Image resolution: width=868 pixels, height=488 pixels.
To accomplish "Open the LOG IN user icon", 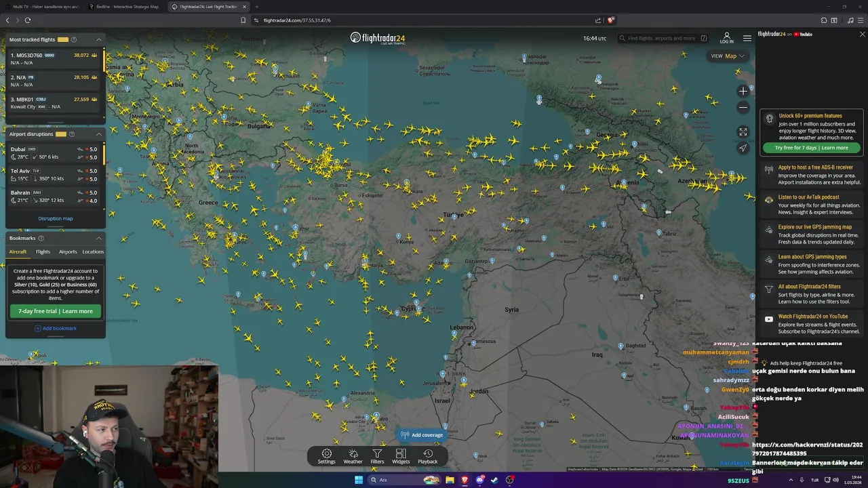I will [726, 38].
